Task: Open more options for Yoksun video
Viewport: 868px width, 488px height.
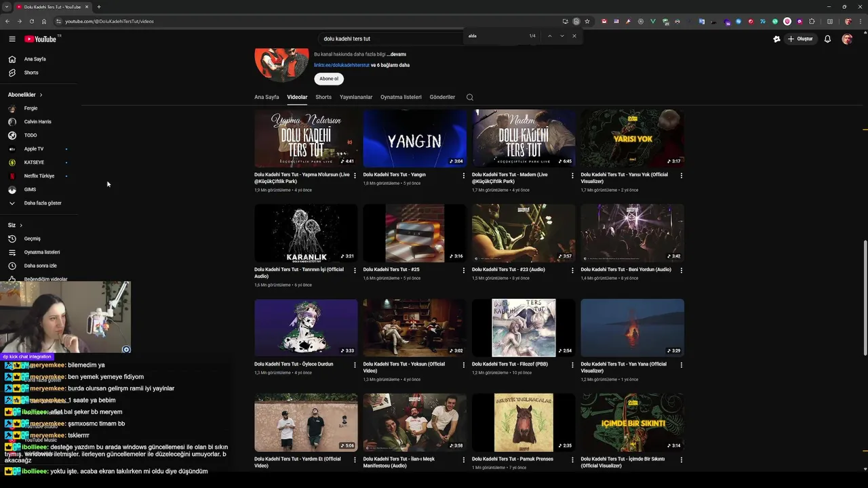Action: pos(464,365)
